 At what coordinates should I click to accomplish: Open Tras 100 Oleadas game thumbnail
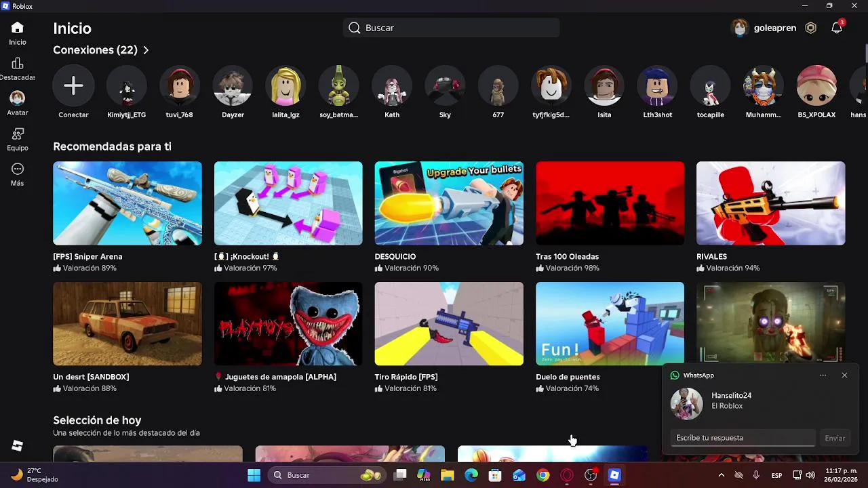tap(610, 203)
